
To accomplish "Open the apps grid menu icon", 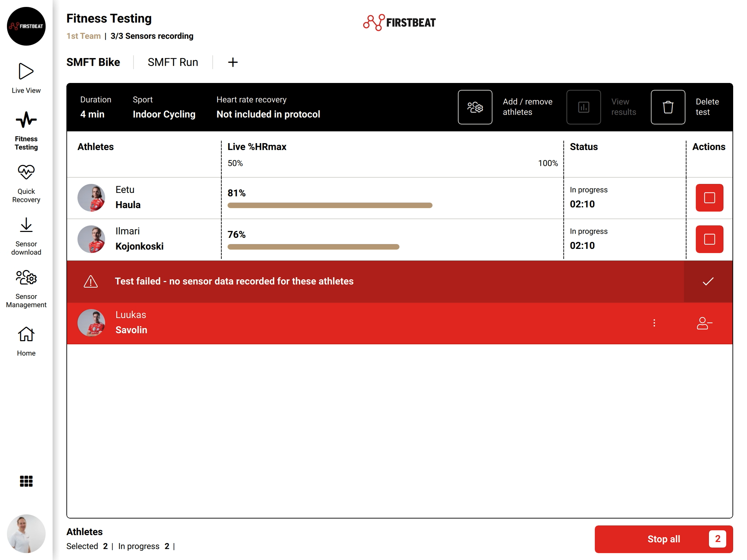I will 26,481.
